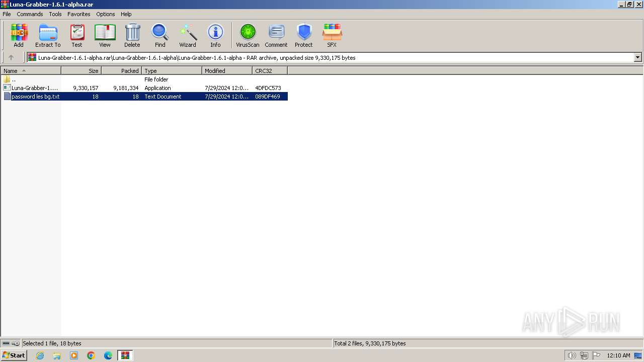
Task: Click the Protect shield icon
Action: (x=304, y=35)
